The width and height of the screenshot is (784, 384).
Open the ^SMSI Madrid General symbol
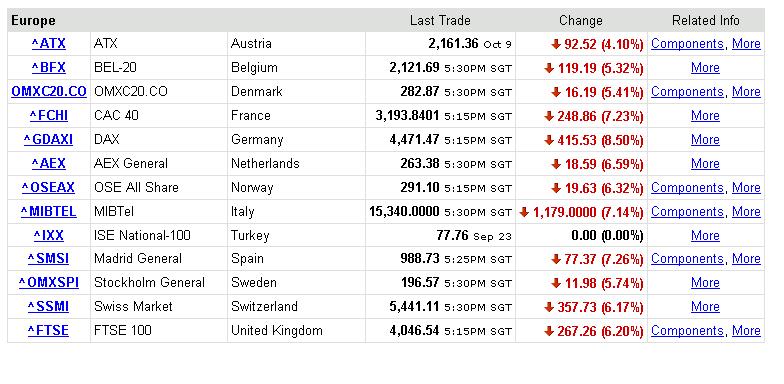coord(48,258)
